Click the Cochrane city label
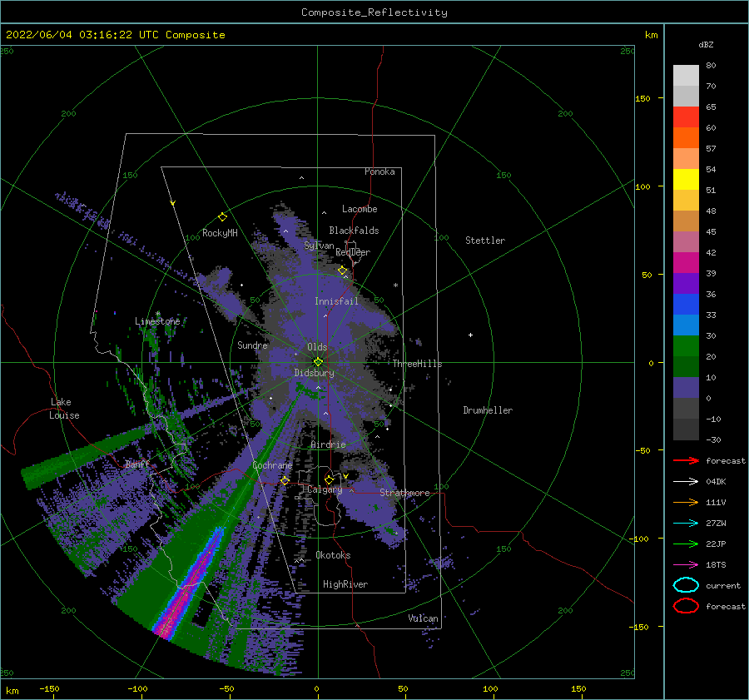Screen dimensions: 749x700 coord(272,465)
